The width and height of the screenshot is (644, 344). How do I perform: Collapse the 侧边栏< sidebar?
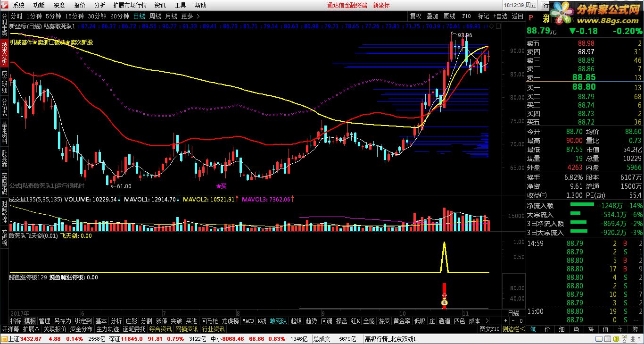(513, 329)
